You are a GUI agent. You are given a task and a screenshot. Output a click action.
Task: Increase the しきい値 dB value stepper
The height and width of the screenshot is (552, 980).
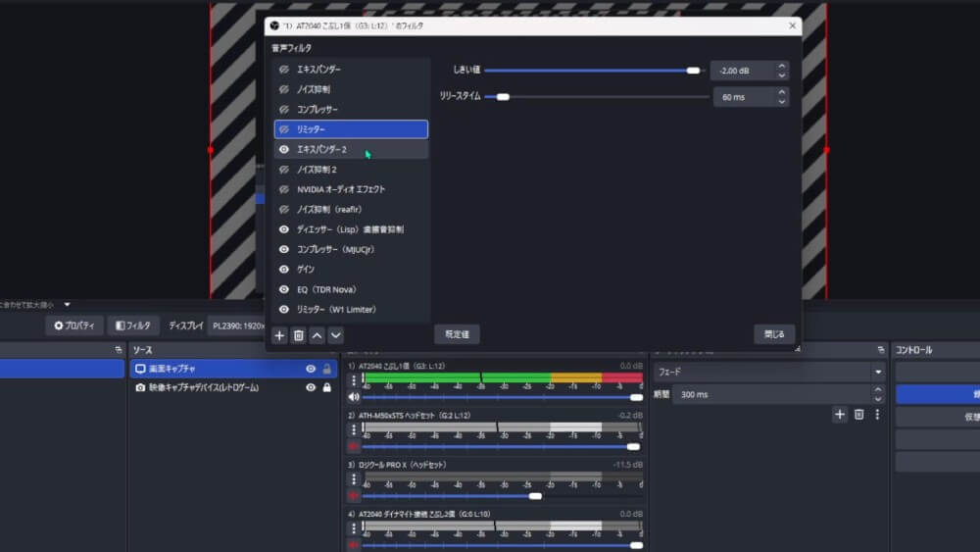[781, 67]
